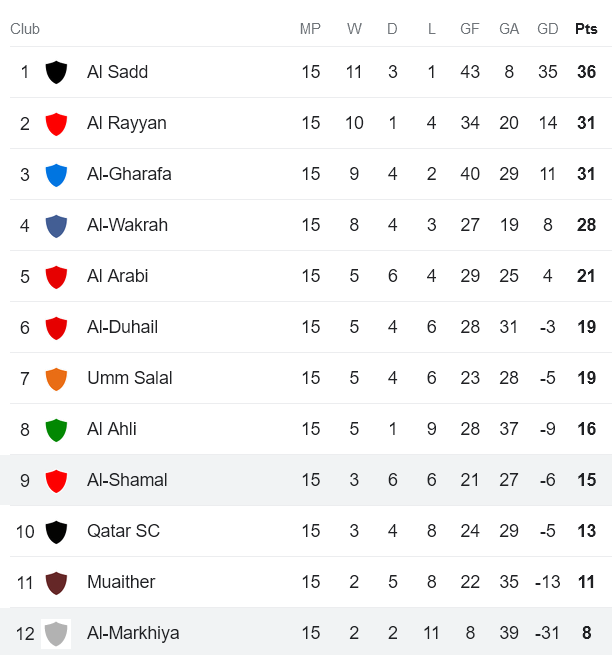Click the GF column header
The height and width of the screenshot is (655, 612).
click(x=470, y=29)
